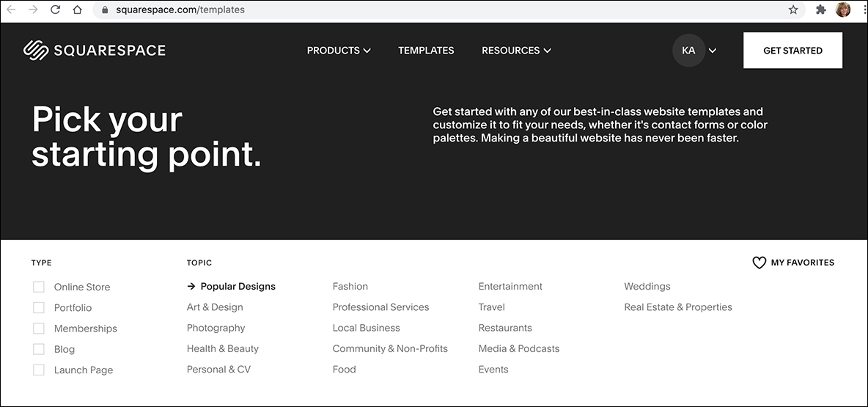Go to Templates in the navigation bar

point(426,51)
